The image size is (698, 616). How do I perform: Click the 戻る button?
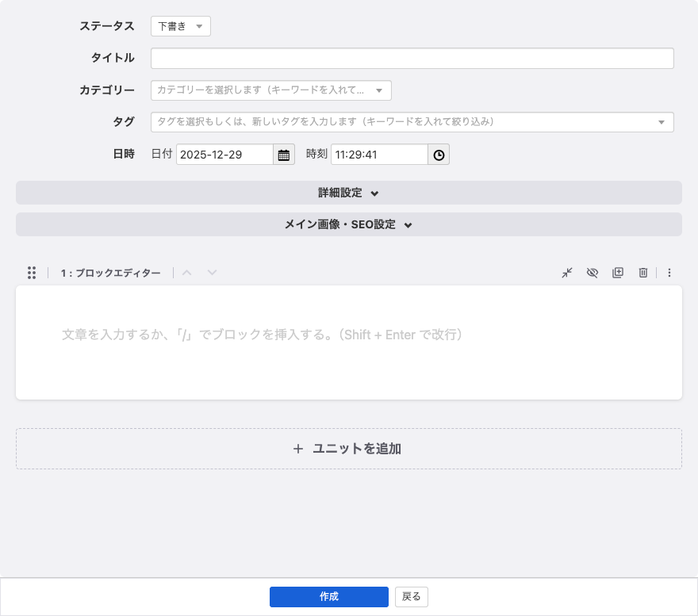click(412, 596)
